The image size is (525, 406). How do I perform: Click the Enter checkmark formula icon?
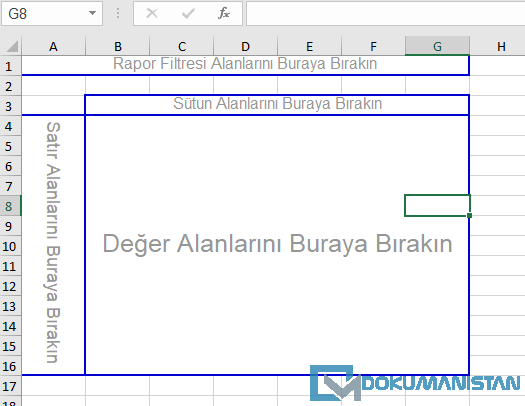188,13
